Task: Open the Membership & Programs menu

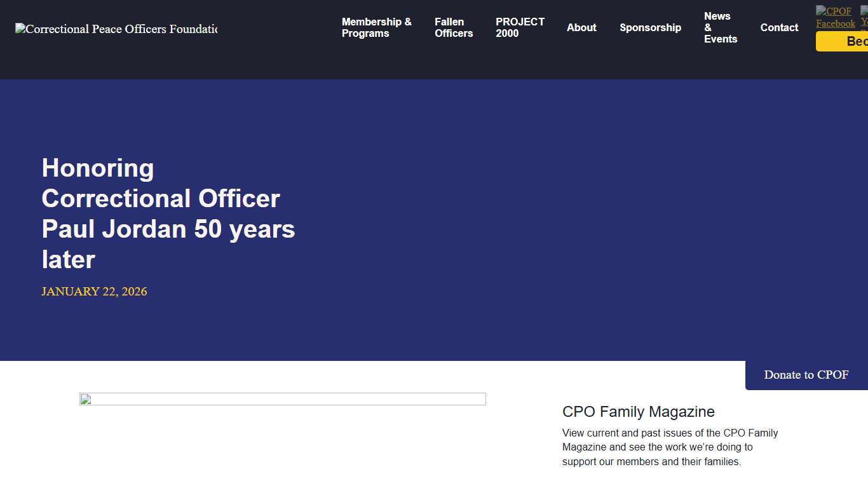Action: [x=376, y=27]
